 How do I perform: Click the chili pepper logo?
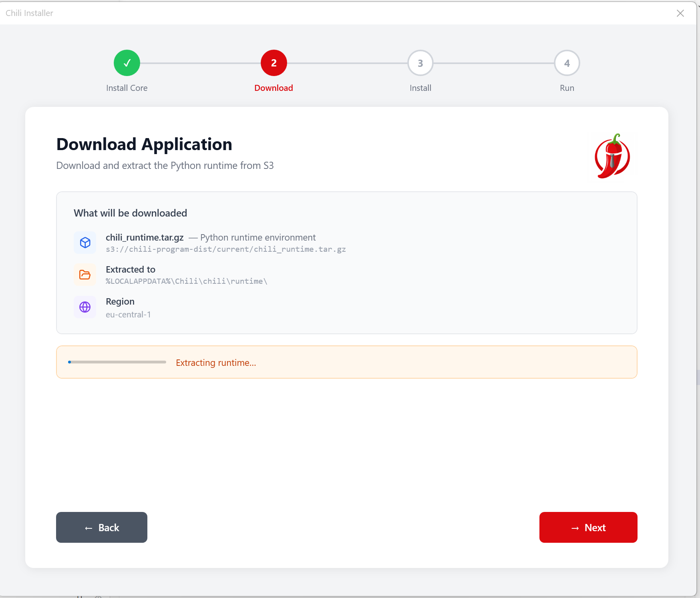click(x=613, y=156)
